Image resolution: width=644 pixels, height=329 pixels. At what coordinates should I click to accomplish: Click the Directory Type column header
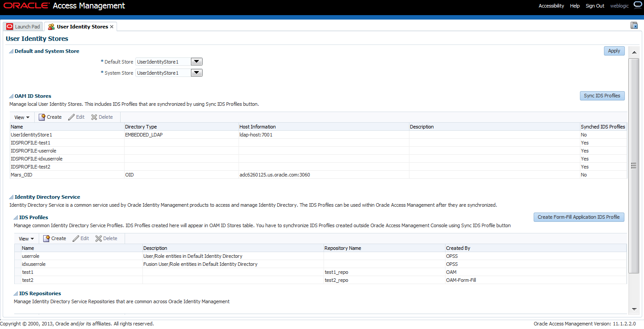click(181, 127)
